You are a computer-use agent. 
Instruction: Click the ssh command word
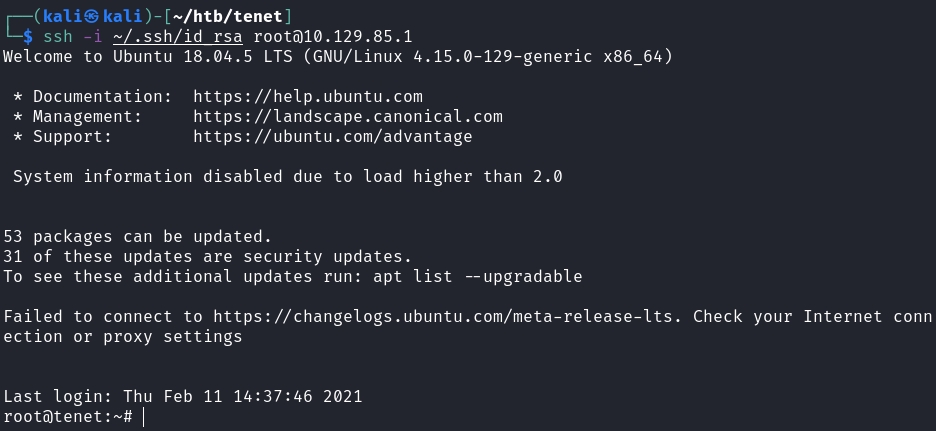58,37
